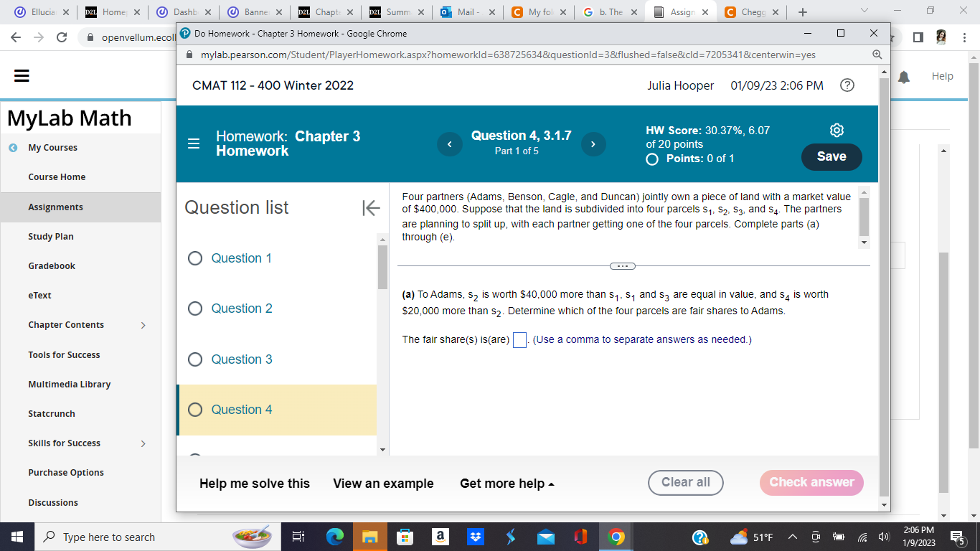Select the Question 1 radio button
Viewport: 980px width, 551px height.
(x=195, y=258)
